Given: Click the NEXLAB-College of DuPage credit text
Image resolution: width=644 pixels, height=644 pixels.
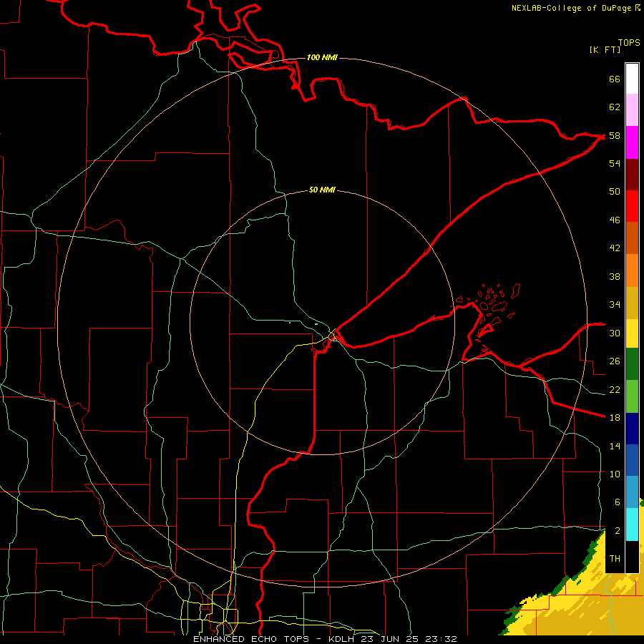Looking at the screenshot, I should [x=575, y=8].
